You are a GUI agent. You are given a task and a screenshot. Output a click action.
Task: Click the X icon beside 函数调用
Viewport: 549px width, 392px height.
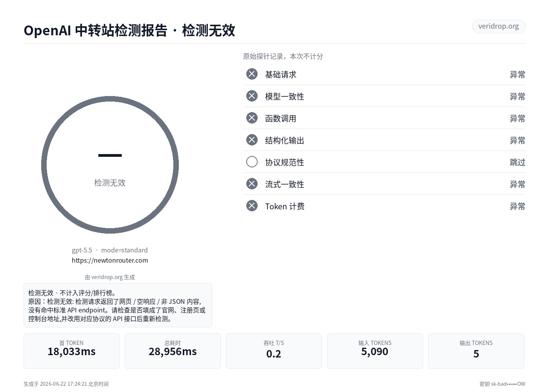pyautogui.click(x=252, y=118)
